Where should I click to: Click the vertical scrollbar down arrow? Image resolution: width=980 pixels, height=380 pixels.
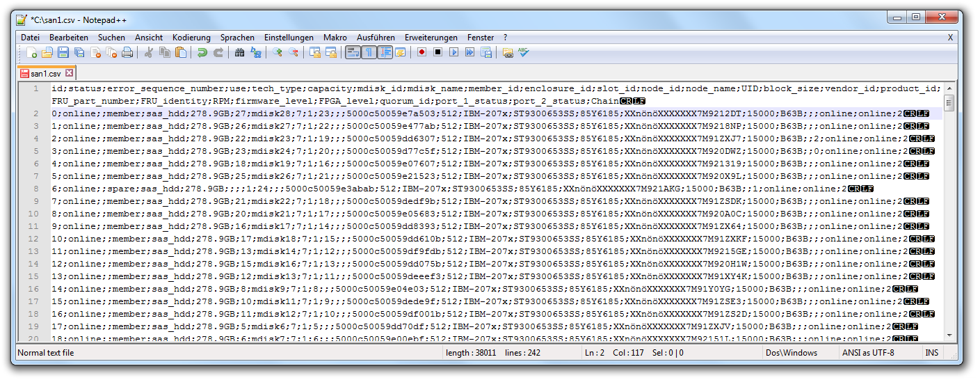pyautogui.click(x=949, y=336)
